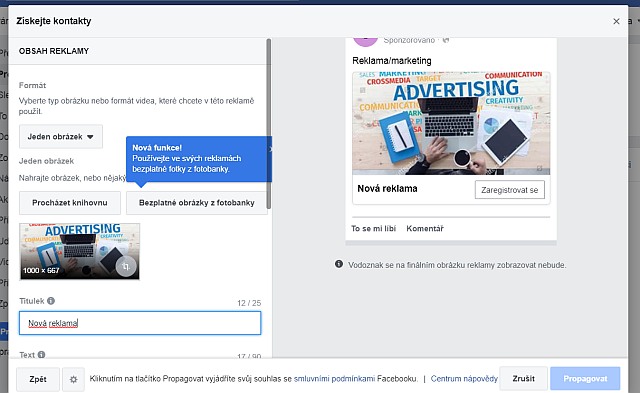Viewport: 640px width, 393px height.
Task: Click Procházet knihovnu button
Action: (x=70, y=203)
